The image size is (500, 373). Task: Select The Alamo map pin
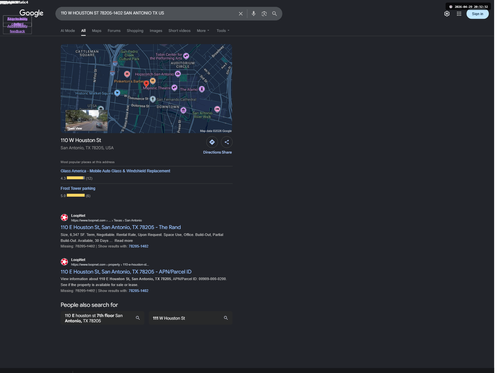point(202,89)
